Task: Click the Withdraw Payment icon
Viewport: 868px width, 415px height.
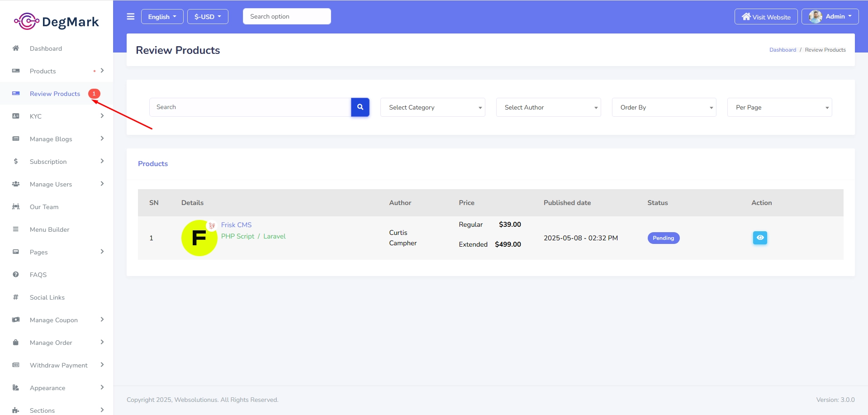Action: coord(16,365)
